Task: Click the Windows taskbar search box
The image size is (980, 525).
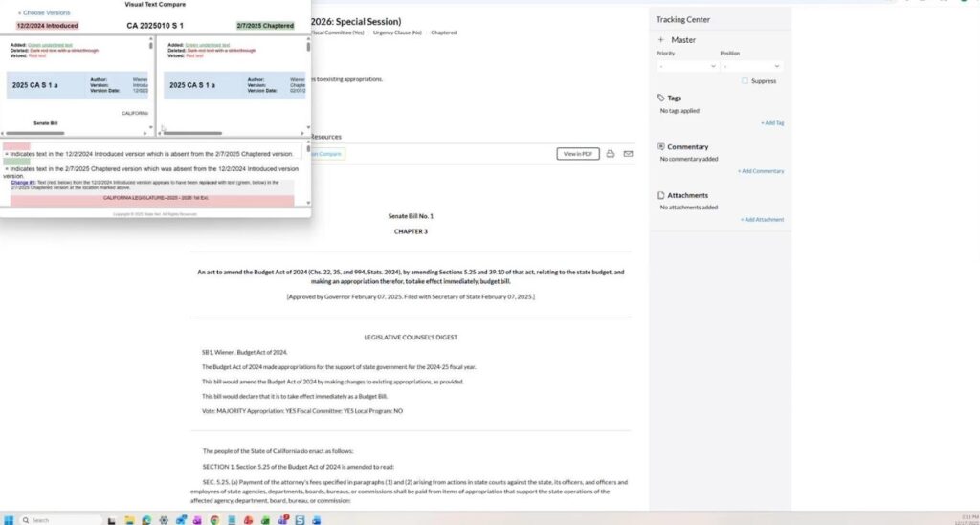Action: coord(57,519)
